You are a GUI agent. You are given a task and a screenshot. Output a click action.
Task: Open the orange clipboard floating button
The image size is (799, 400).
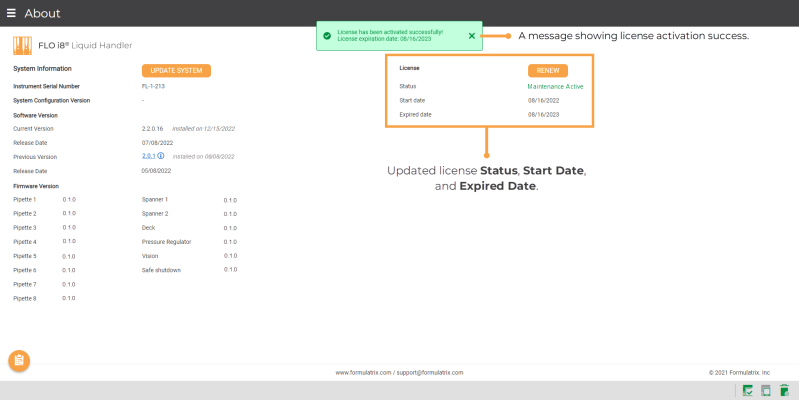click(x=19, y=361)
